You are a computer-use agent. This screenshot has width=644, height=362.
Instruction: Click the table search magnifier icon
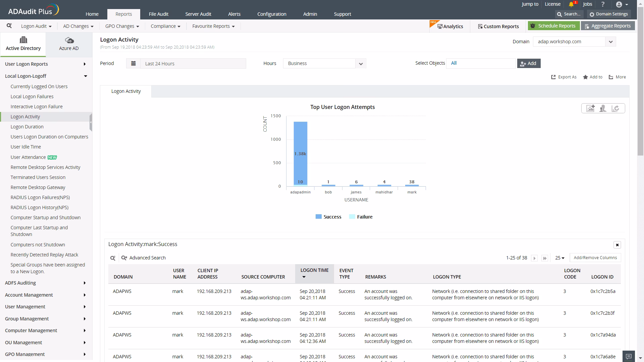[113, 258]
